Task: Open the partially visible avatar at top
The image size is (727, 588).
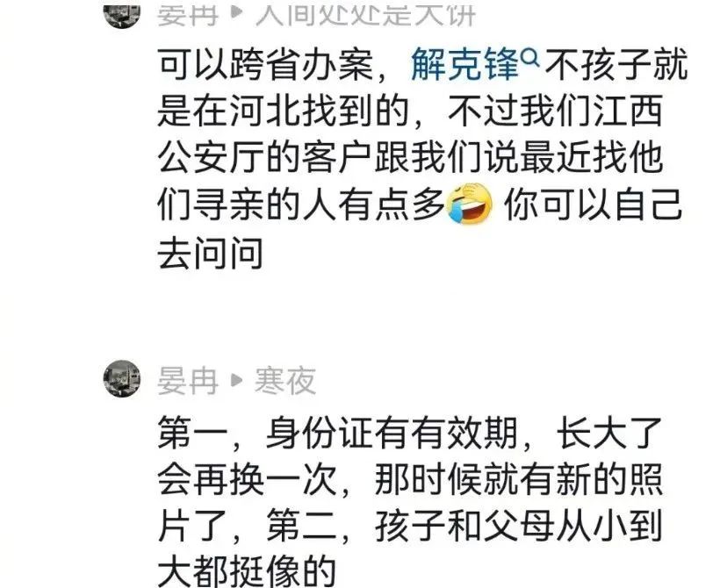Action: [122, 16]
